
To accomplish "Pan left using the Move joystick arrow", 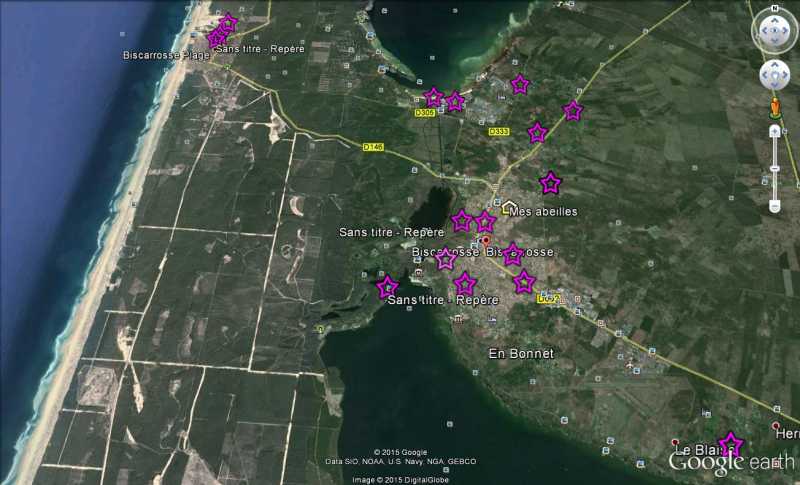I will tap(764, 75).
